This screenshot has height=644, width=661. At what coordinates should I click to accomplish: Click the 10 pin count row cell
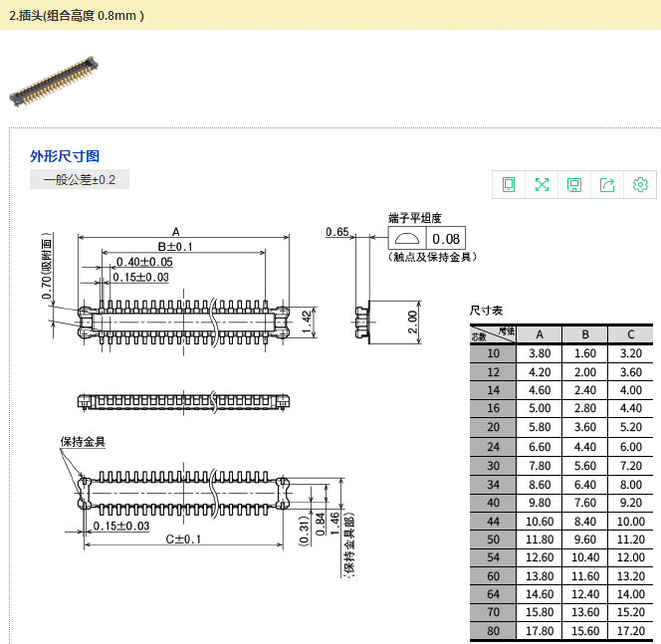coord(494,353)
